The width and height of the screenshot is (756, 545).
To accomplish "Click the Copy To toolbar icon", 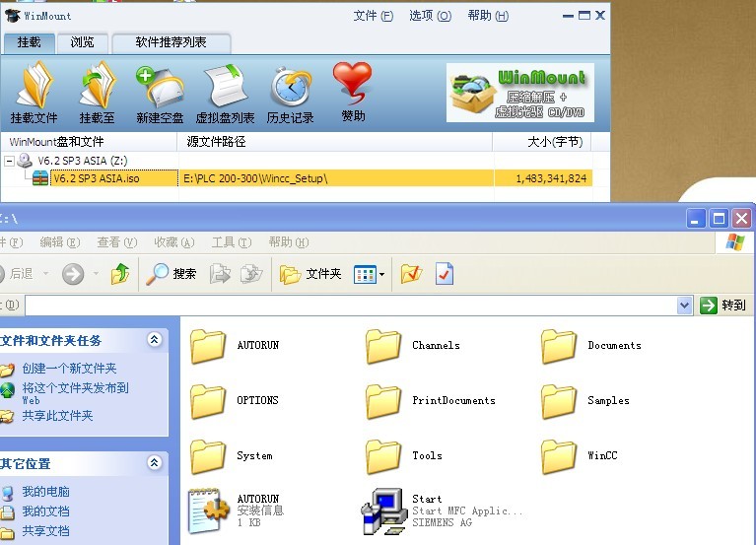I will tap(251, 274).
